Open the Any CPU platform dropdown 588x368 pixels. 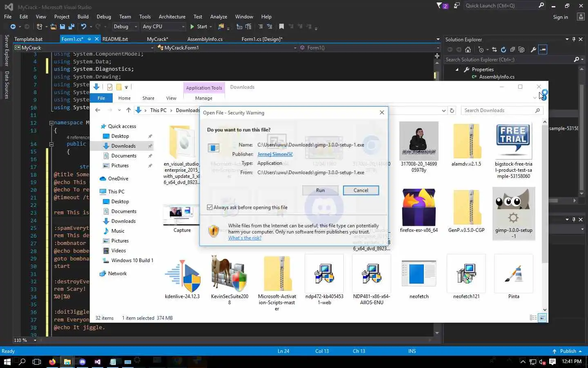(163, 27)
